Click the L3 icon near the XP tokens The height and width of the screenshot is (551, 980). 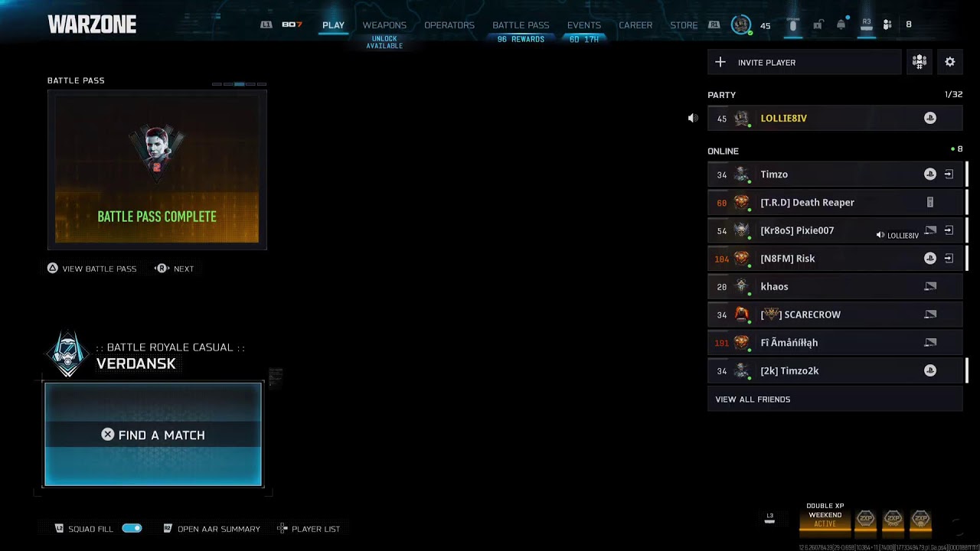click(769, 518)
